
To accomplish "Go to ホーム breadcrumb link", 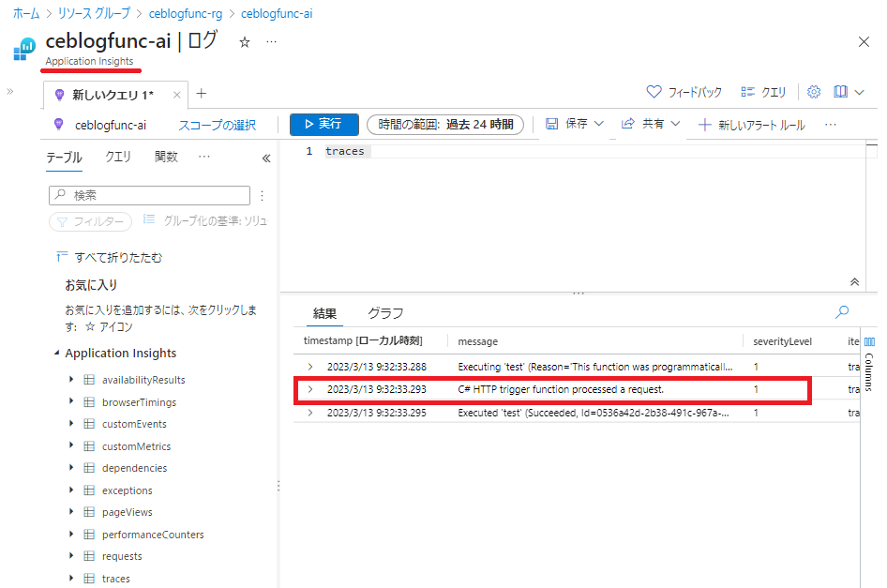I will tap(26, 13).
